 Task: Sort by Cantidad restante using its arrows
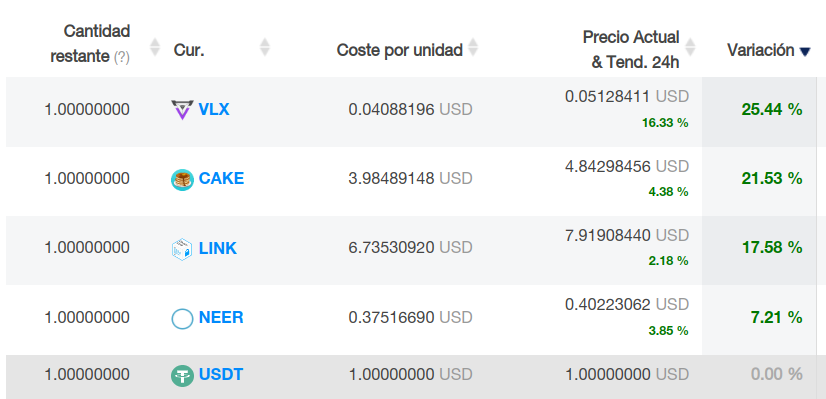click(154, 47)
